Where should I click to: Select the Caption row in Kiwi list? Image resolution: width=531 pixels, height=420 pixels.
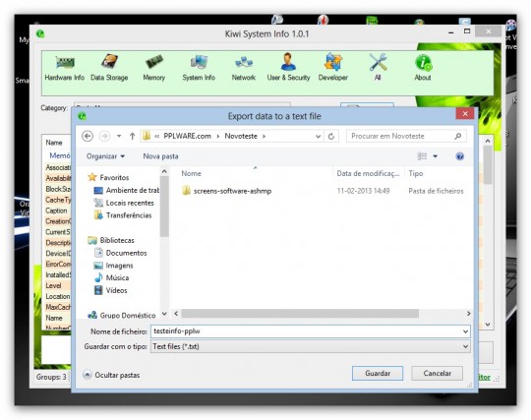pyautogui.click(x=56, y=210)
